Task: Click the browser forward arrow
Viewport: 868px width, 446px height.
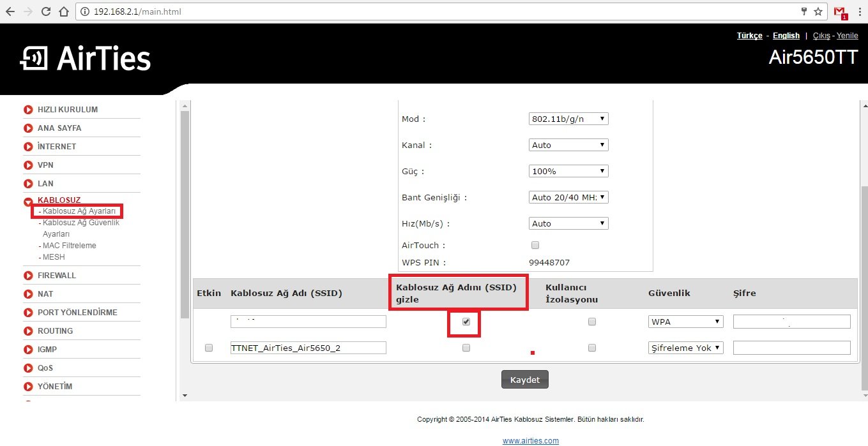Action: click(27, 11)
